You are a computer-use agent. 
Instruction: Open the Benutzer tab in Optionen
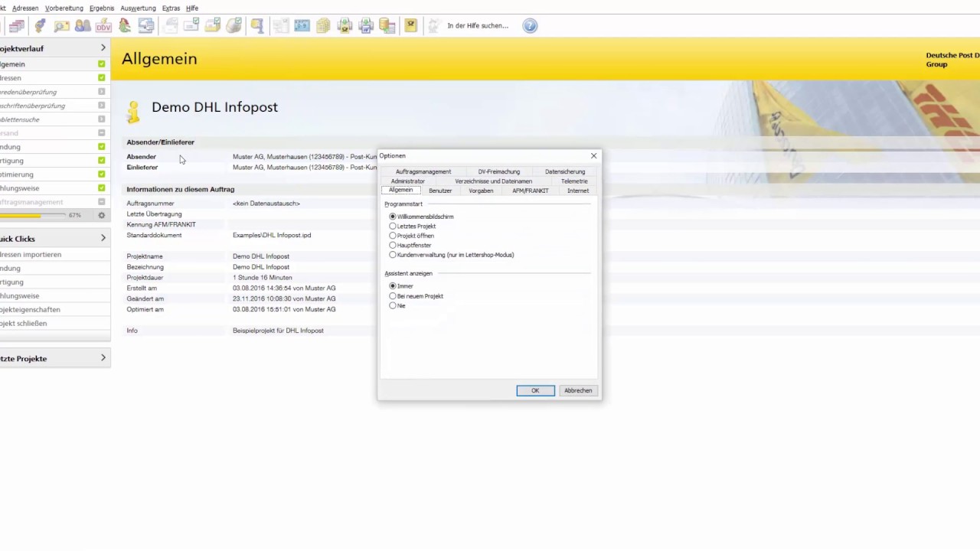point(440,191)
